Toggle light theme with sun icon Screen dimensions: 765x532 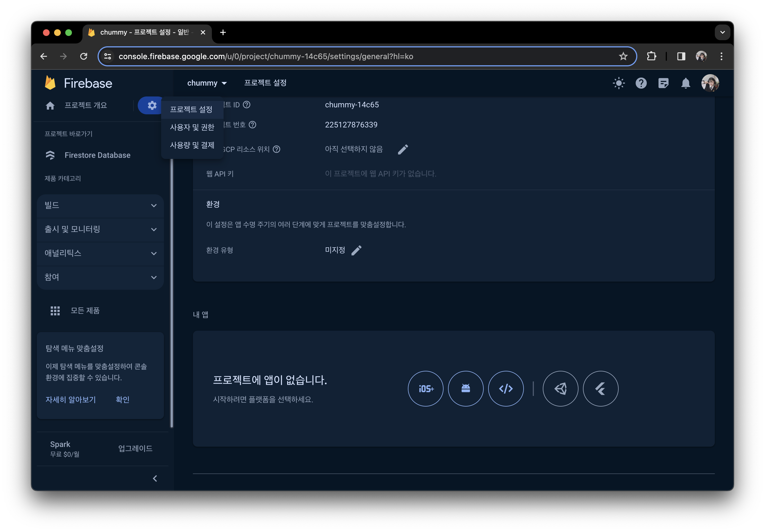[619, 83]
